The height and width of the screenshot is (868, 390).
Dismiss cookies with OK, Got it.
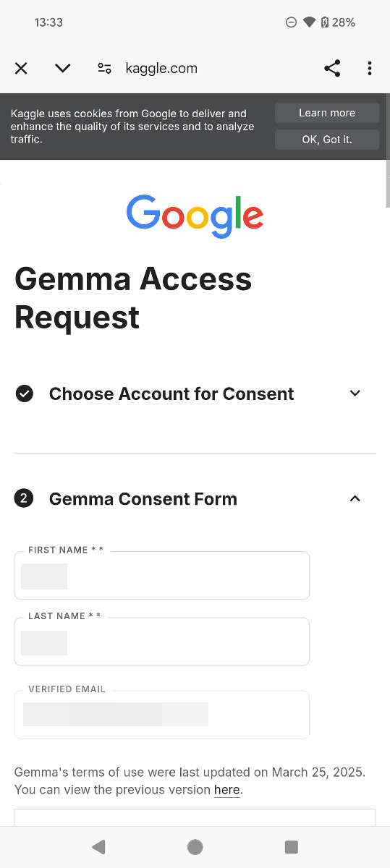click(x=327, y=140)
